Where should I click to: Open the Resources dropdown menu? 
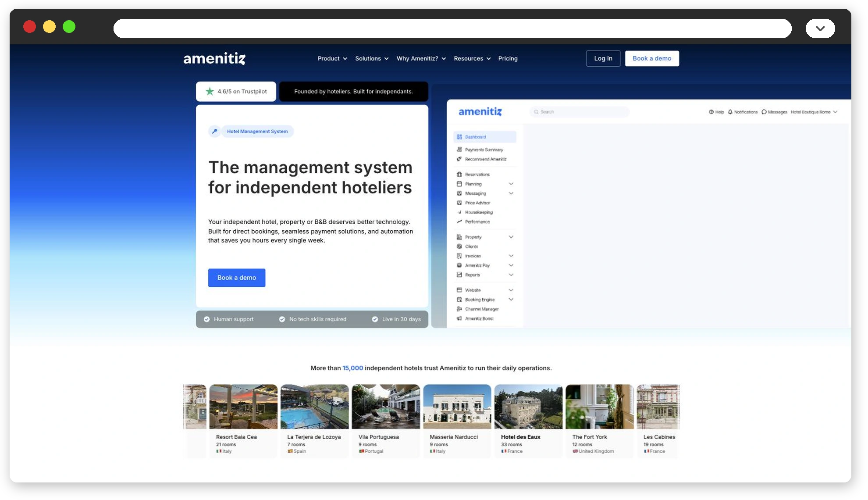tap(472, 58)
